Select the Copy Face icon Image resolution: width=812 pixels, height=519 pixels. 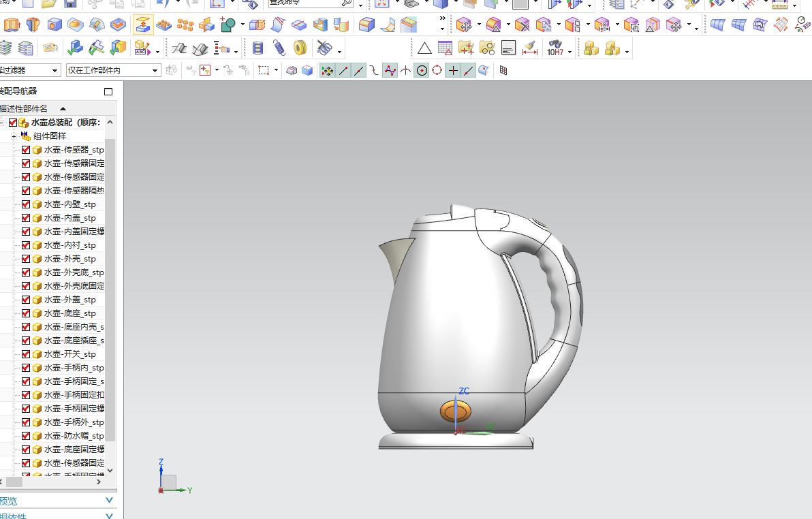pos(543,25)
